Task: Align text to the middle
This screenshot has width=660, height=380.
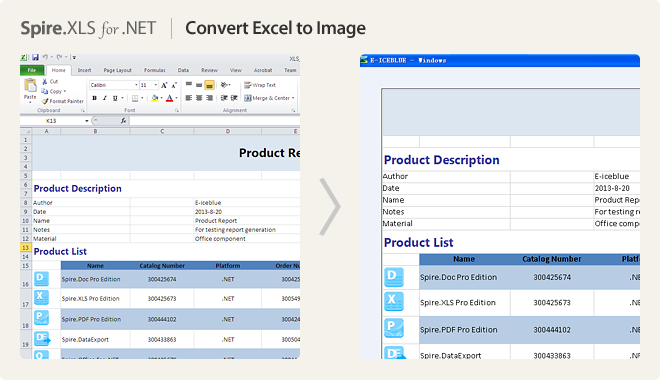Action: pos(199,85)
